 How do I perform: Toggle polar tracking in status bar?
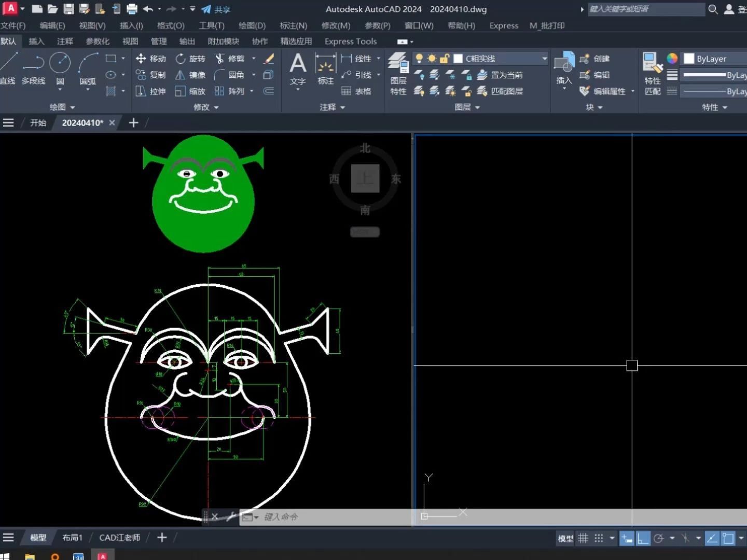pyautogui.click(x=659, y=538)
